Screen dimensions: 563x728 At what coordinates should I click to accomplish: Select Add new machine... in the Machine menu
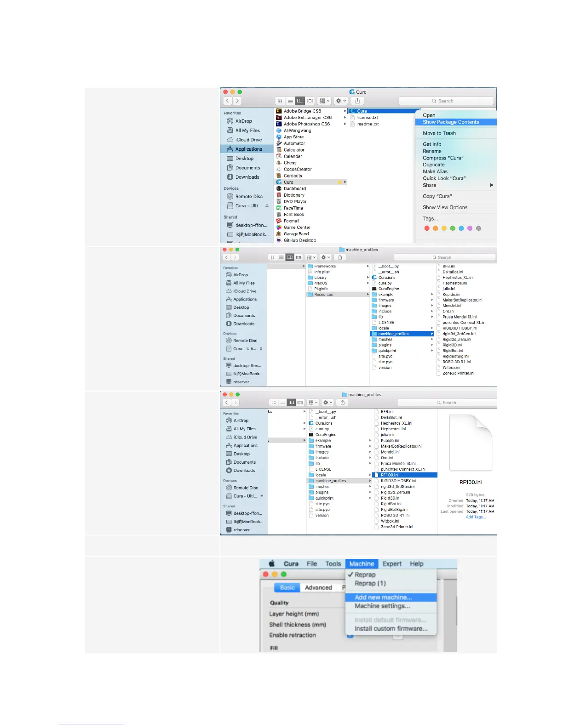391,597
